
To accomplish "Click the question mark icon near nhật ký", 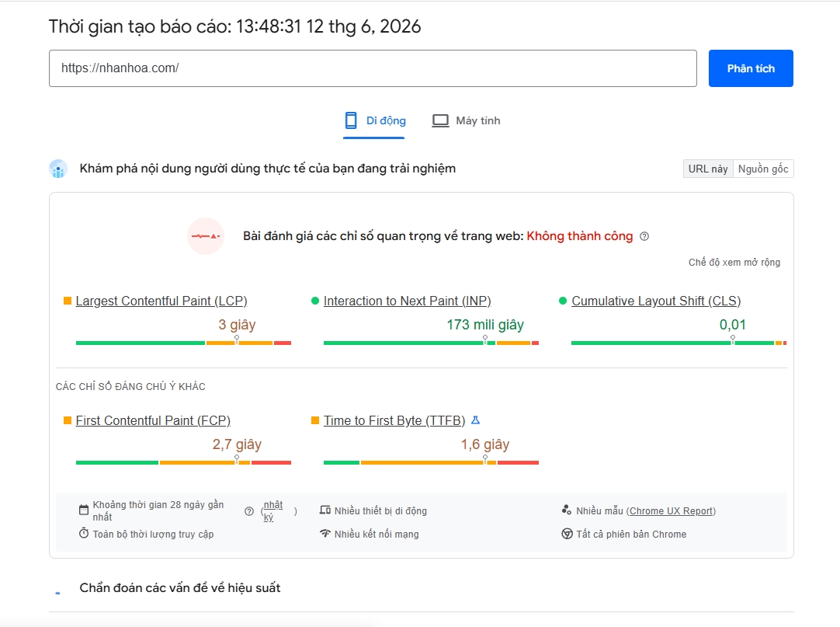I will (x=249, y=511).
